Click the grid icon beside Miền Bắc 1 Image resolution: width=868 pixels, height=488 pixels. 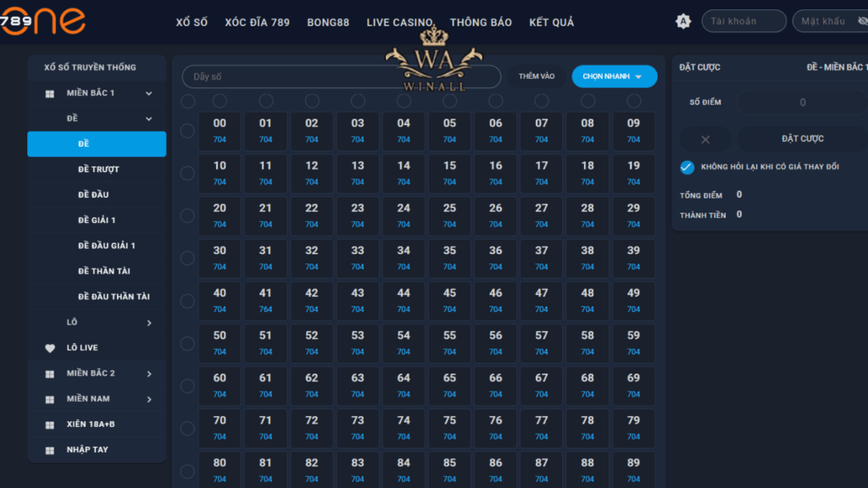(x=49, y=93)
